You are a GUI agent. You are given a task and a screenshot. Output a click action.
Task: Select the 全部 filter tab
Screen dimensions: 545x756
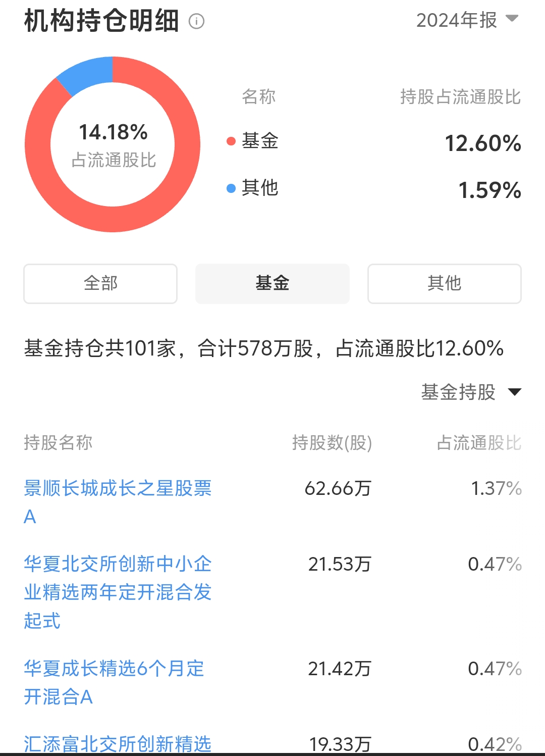100,283
